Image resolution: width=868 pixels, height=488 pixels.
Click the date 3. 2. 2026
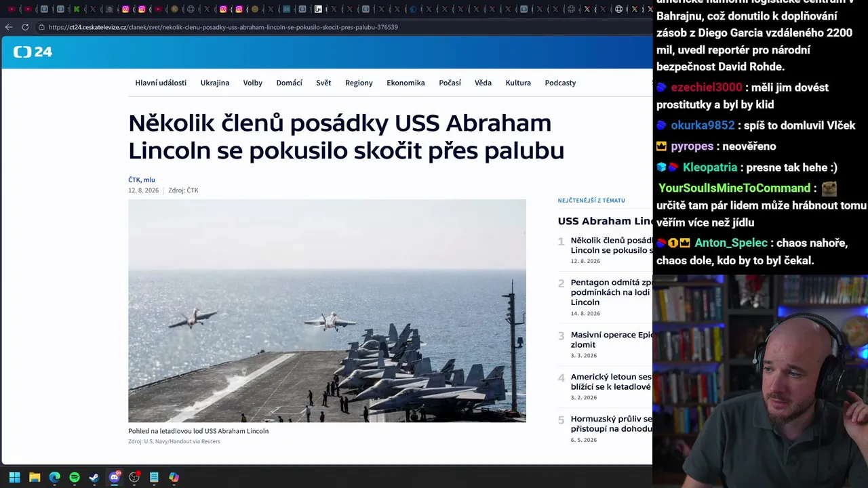click(x=584, y=398)
